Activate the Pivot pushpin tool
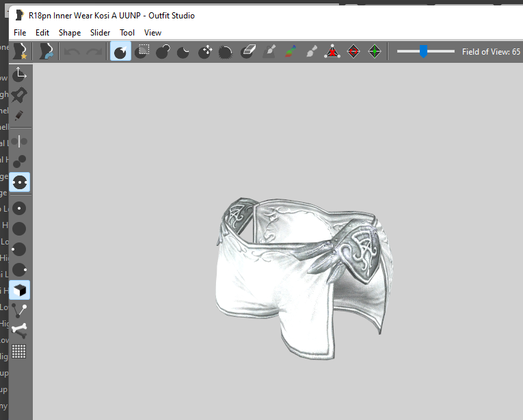Viewport: 523px width, 420px height. click(19, 95)
